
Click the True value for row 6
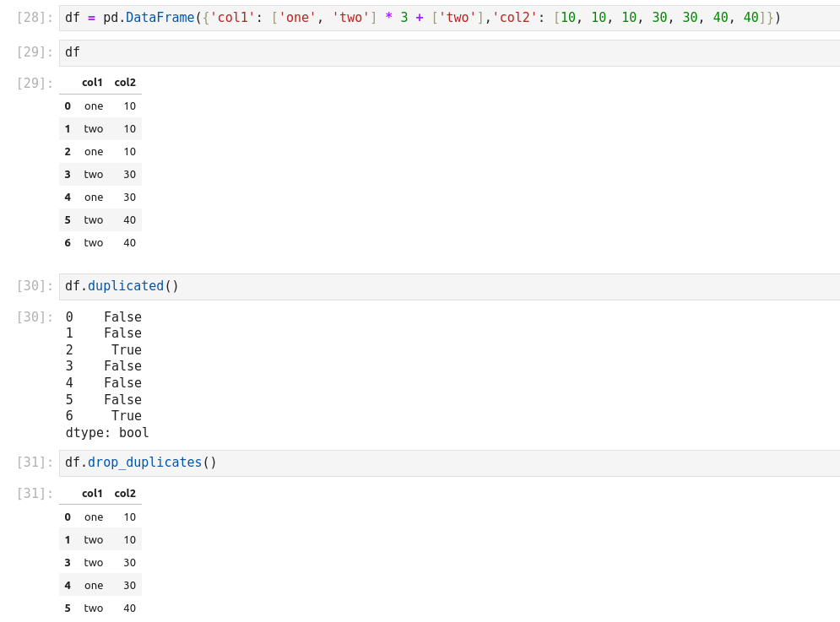(x=126, y=416)
